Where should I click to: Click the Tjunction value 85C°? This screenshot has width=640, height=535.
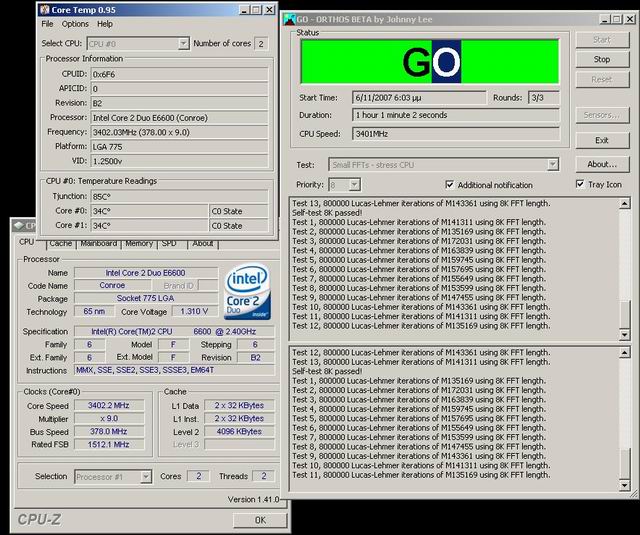[x=179, y=197]
